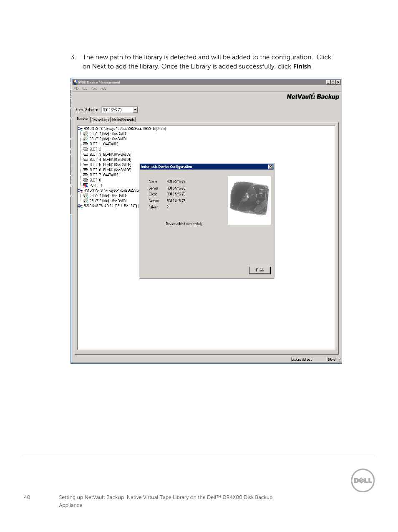The width and height of the screenshot is (398, 532).
Task: Switch to the Device Logs tab
Action: click(100, 120)
